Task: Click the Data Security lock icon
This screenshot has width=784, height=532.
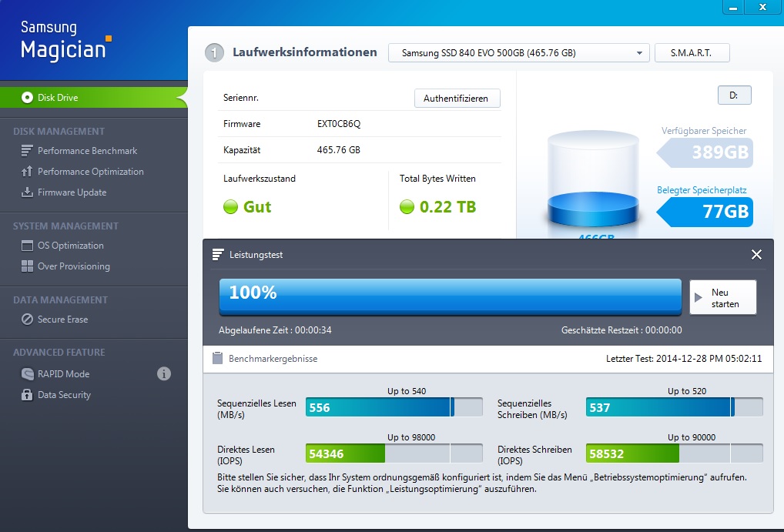Action: point(27,394)
